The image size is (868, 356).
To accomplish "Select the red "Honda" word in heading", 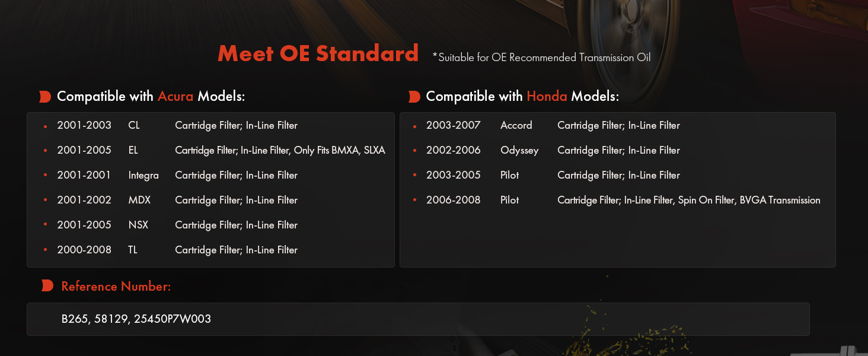I will [x=547, y=96].
